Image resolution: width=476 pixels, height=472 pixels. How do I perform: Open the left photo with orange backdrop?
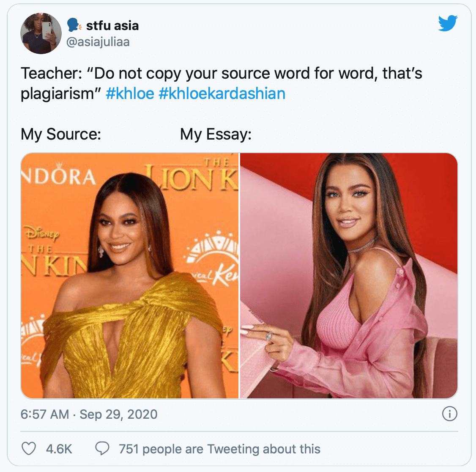(x=130, y=275)
